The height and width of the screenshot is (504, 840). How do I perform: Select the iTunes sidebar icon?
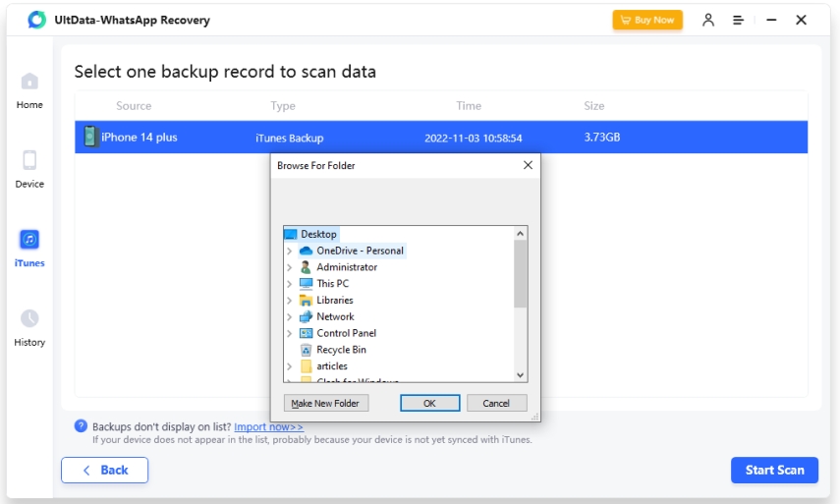tap(29, 240)
